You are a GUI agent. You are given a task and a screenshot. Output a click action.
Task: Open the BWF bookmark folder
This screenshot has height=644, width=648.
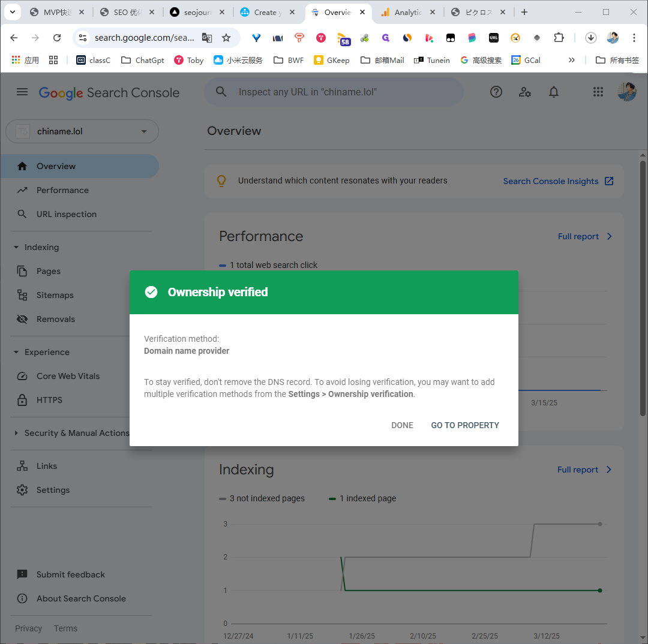point(289,61)
